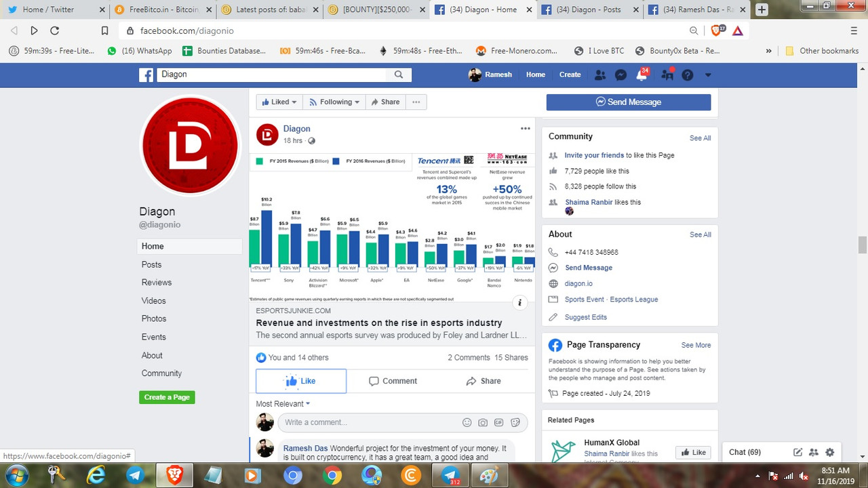Open Chrome from taskbar

click(332, 475)
